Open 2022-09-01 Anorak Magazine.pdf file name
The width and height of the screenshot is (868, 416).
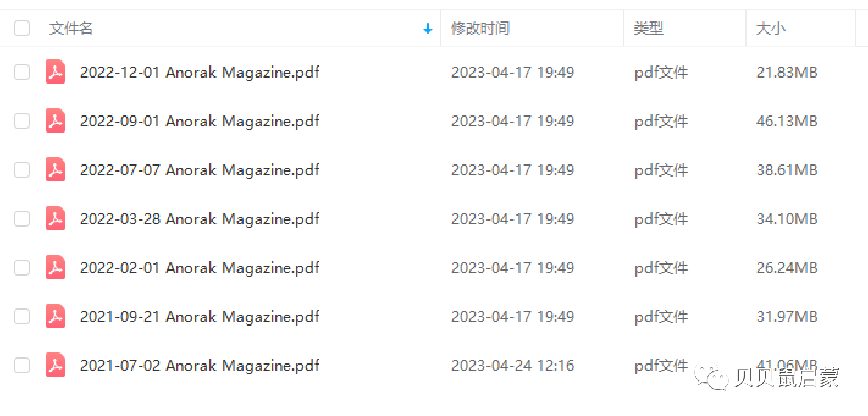point(200,121)
